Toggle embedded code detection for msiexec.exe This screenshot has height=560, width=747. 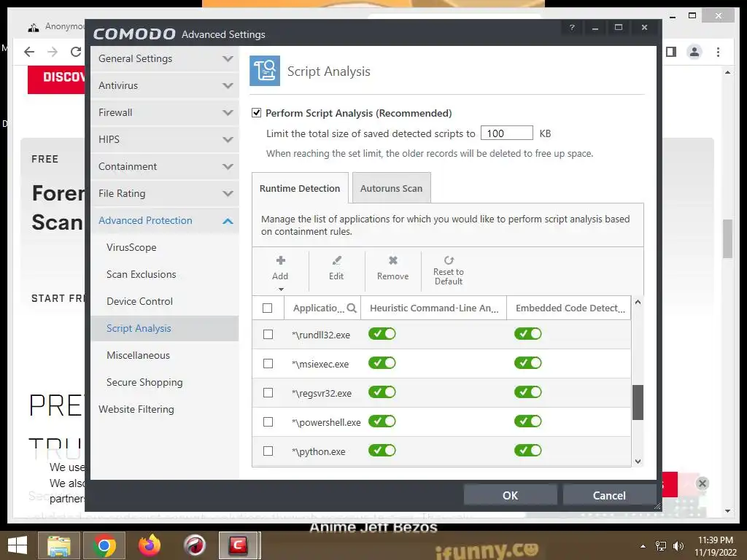pos(528,363)
